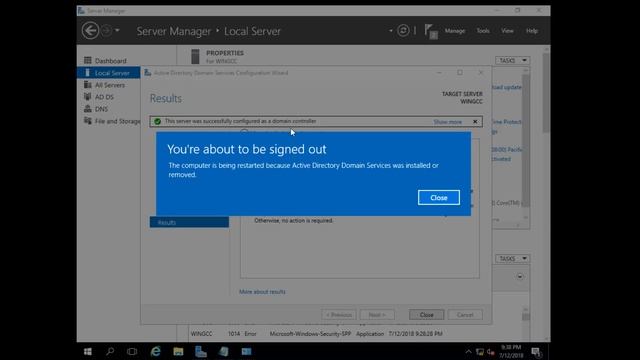This screenshot has height=360, width=640.
Task: Click File and Storage icon in sidebar
Action: click(87, 121)
